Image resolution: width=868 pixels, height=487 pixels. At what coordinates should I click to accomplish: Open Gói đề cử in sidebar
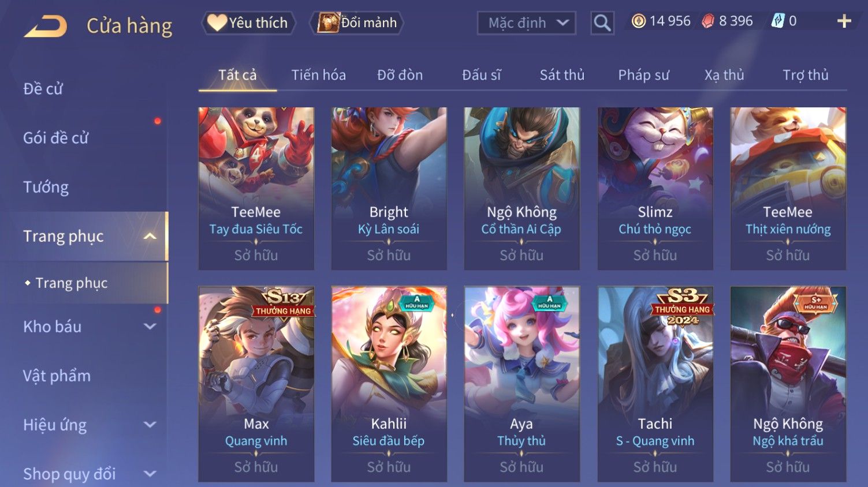click(x=56, y=138)
